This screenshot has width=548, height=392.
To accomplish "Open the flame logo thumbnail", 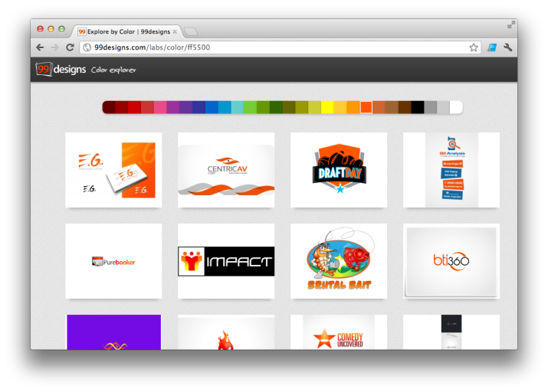I will [x=226, y=332].
